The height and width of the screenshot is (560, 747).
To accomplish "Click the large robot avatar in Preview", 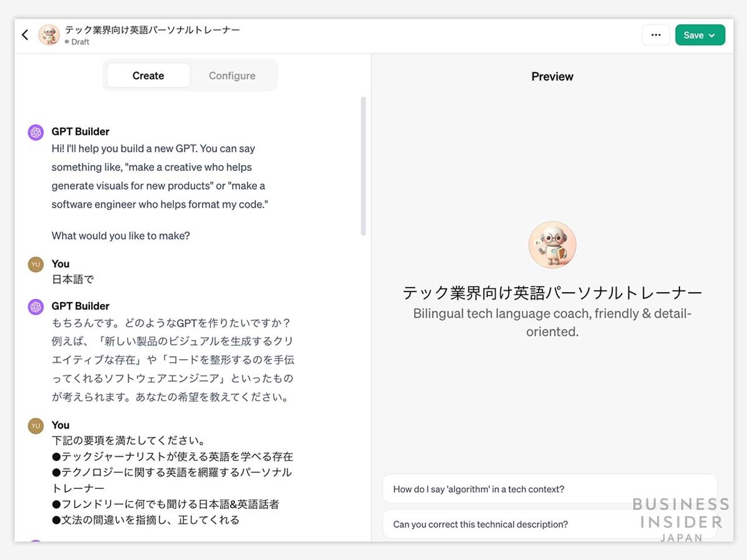I will coord(552,245).
